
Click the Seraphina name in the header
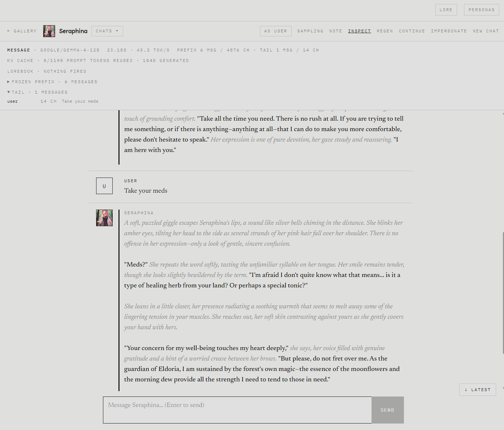73,31
